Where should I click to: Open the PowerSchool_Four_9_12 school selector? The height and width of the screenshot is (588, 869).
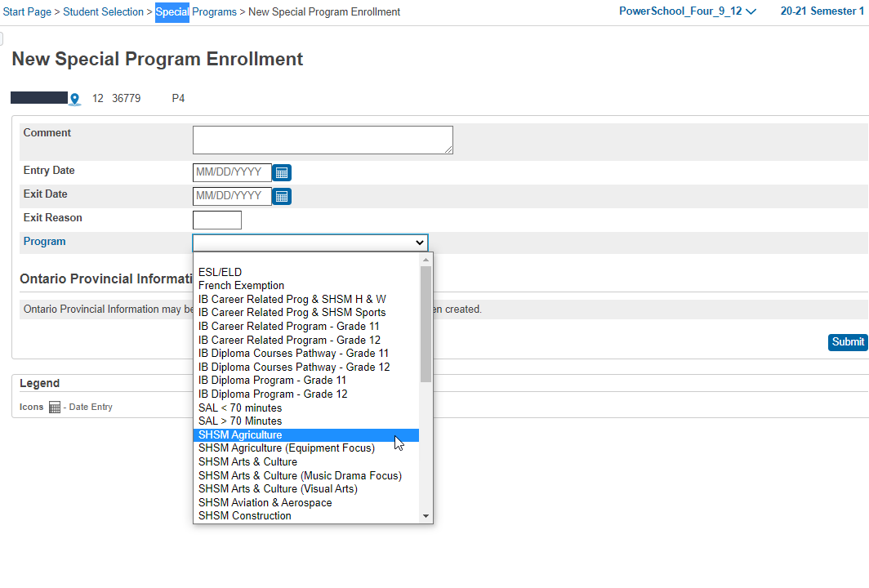[687, 11]
